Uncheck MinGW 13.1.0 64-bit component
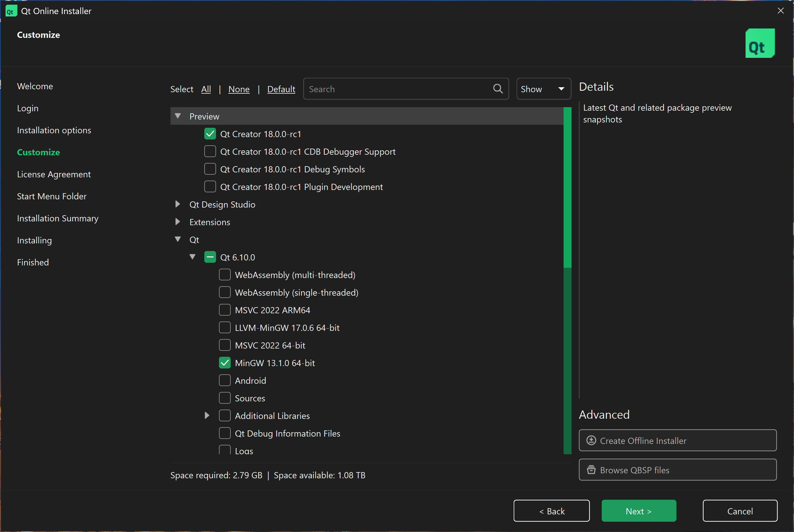This screenshot has height=532, width=794. click(225, 363)
